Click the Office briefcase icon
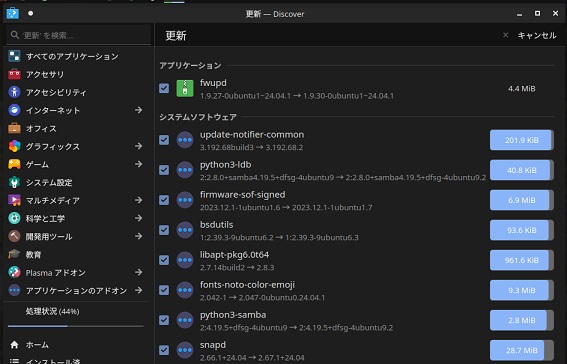Screen dimensions: 567x364 click(14, 128)
